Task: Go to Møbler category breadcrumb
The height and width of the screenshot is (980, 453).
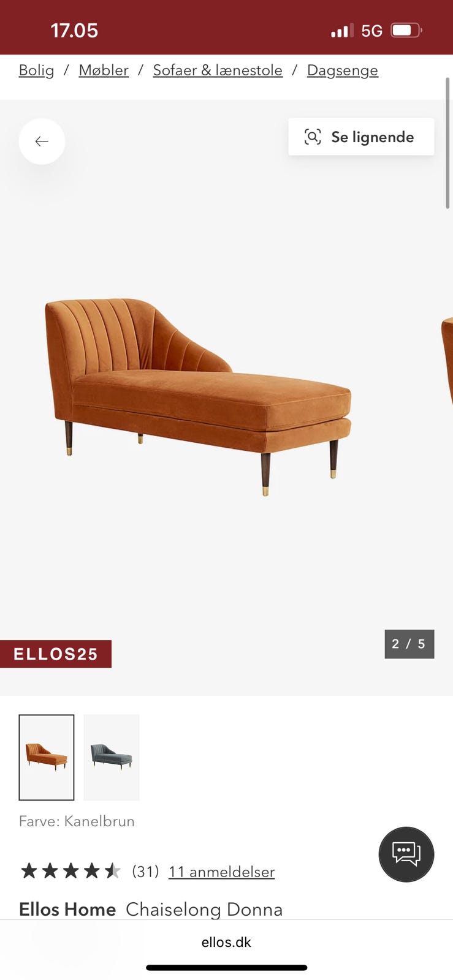Action: tap(104, 70)
